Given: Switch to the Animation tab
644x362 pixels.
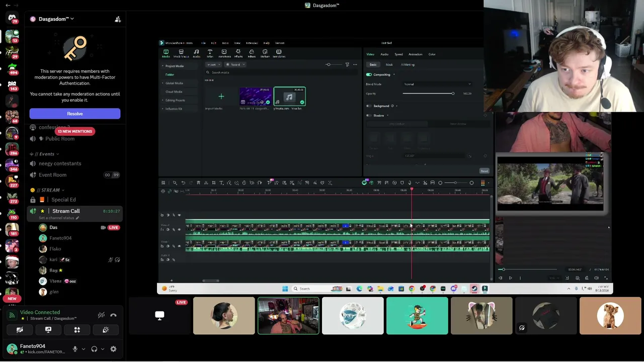Looking at the screenshot, I should click(416, 54).
